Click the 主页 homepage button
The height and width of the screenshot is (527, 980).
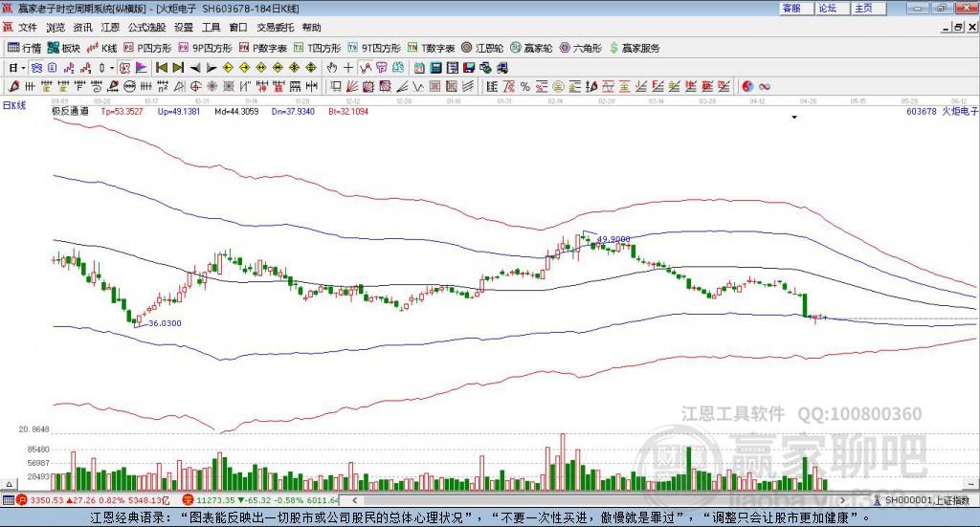[869, 8]
